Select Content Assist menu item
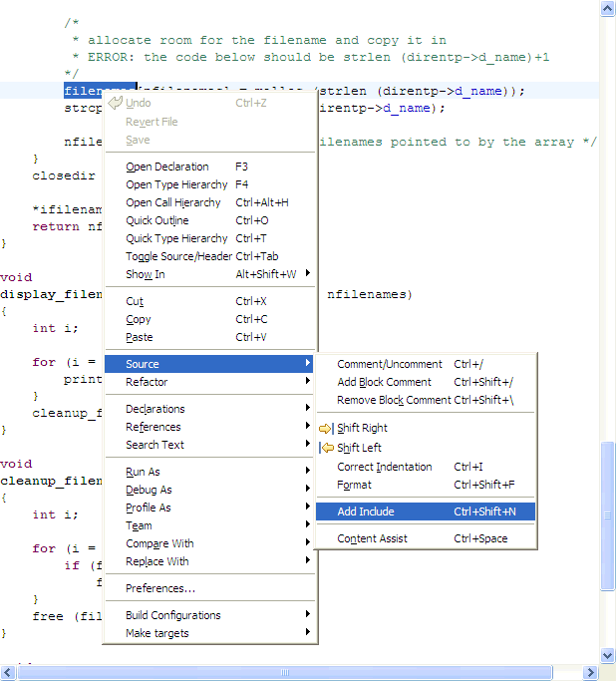 (372, 538)
